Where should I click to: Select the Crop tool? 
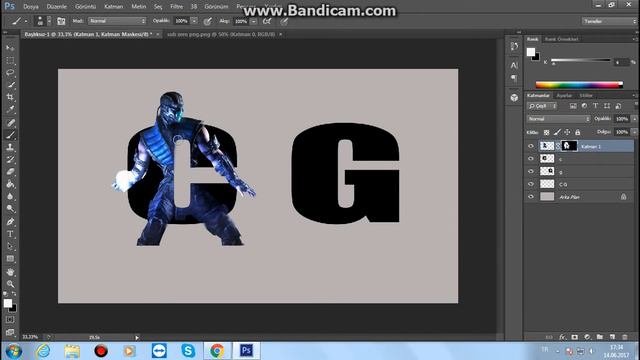pos(10,97)
